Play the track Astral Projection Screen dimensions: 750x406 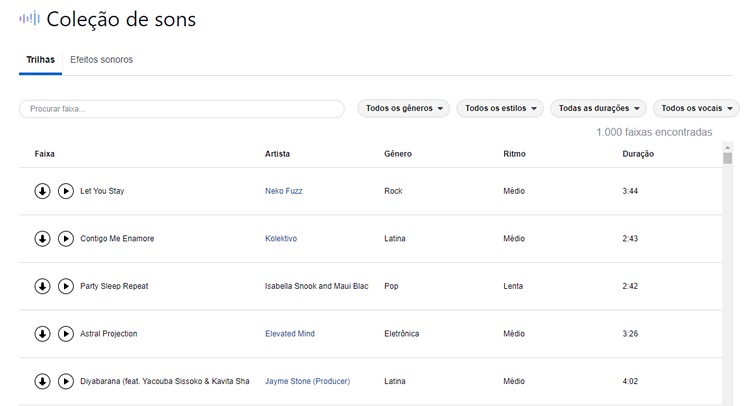[66, 334]
